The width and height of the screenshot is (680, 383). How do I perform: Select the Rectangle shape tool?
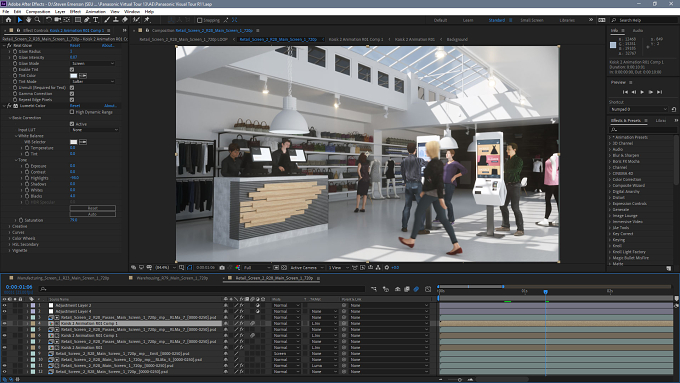[x=78, y=20]
